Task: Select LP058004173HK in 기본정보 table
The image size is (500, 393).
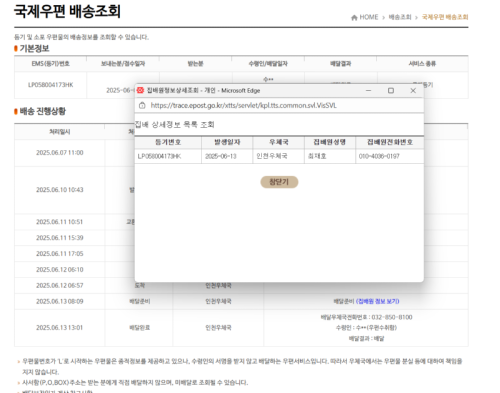Action: [x=51, y=85]
